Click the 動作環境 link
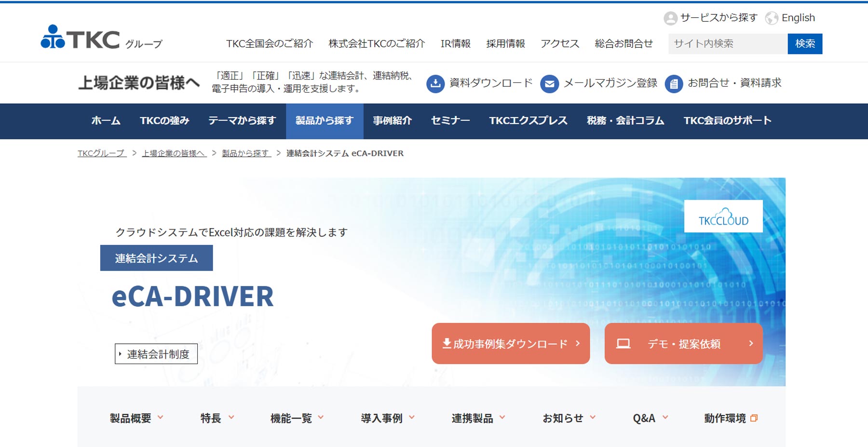The image size is (868, 447). click(x=724, y=418)
